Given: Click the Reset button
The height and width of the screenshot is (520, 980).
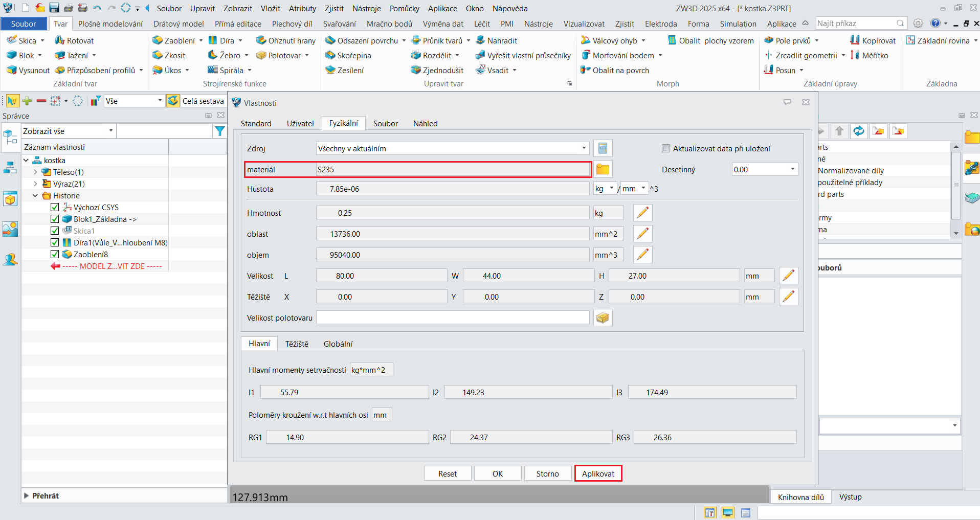Looking at the screenshot, I should (x=447, y=474).
